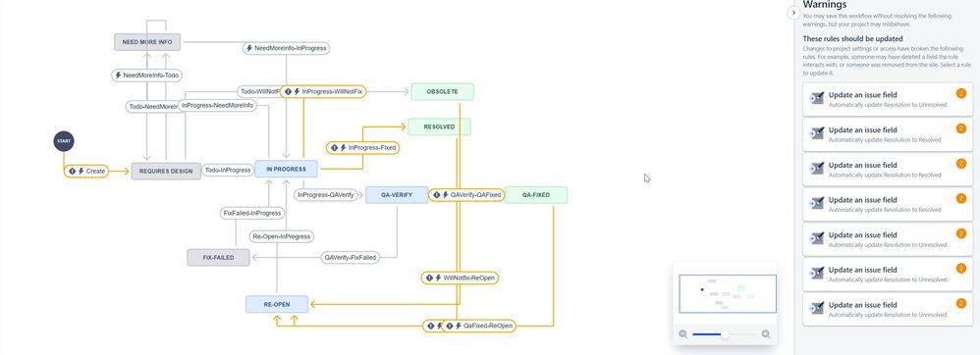Select the QAVerify-QAFixed transition
The width and height of the screenshot is (980, 355).
466,194
